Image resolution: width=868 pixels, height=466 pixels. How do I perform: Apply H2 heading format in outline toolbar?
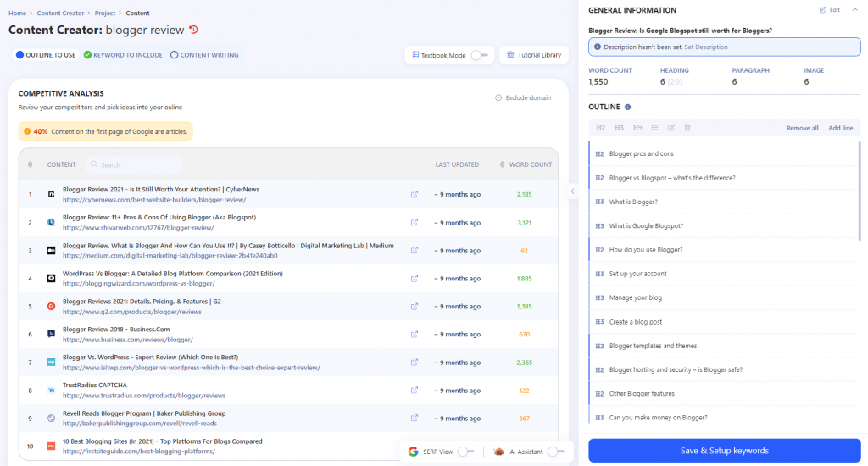point(601,128)
